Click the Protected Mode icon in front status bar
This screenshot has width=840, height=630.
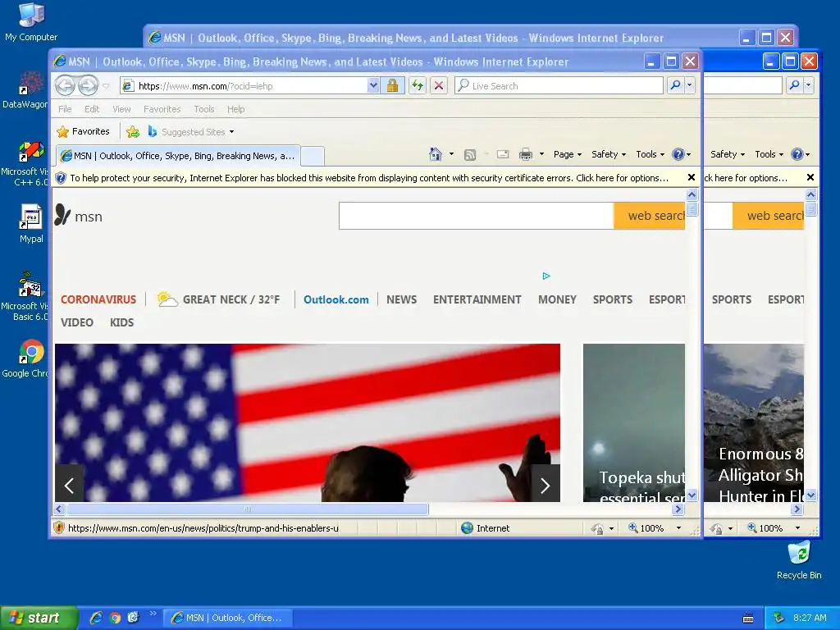click(597, 529)
